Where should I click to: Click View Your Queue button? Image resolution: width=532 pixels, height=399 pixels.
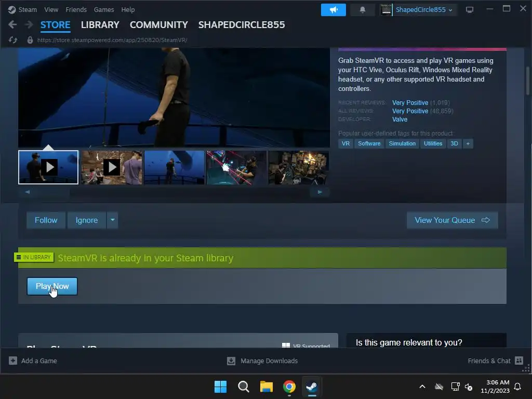(453, 220)
